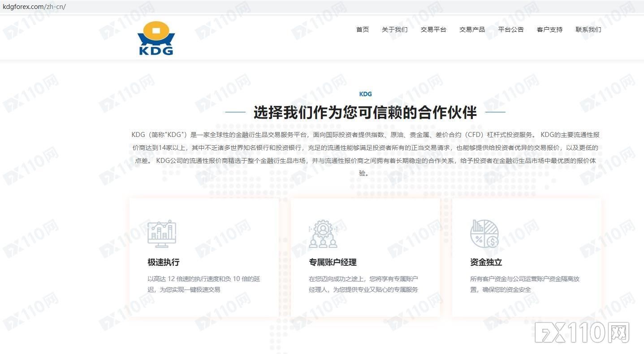Click the 资金独立 feature card
This screenshot has height=354, width=644.
click(526, 257)
